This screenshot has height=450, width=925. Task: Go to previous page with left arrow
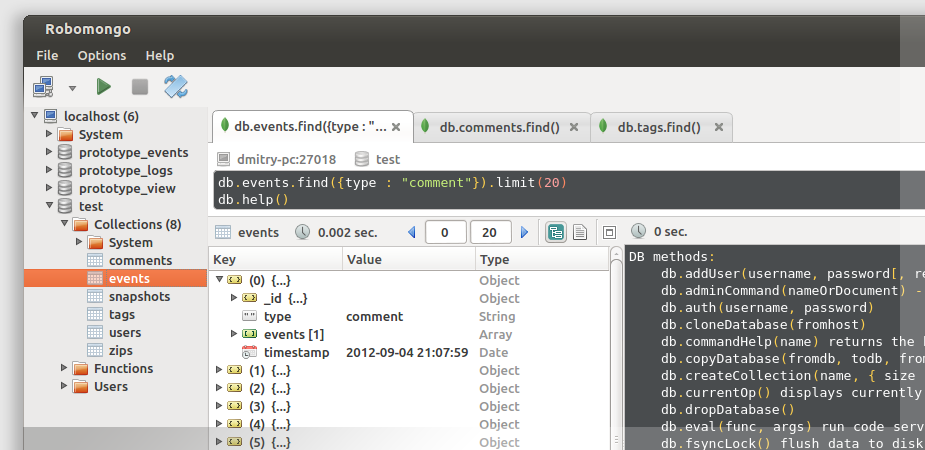tap(412, 232)
